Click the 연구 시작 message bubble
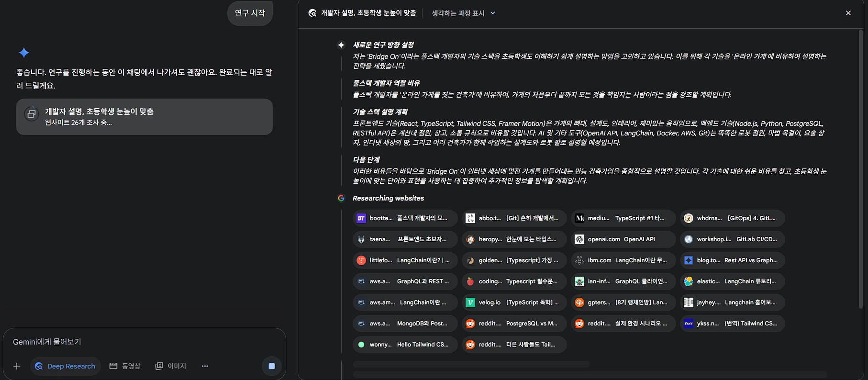This screenshot has width=868, height=380. [x=250, y=13]
